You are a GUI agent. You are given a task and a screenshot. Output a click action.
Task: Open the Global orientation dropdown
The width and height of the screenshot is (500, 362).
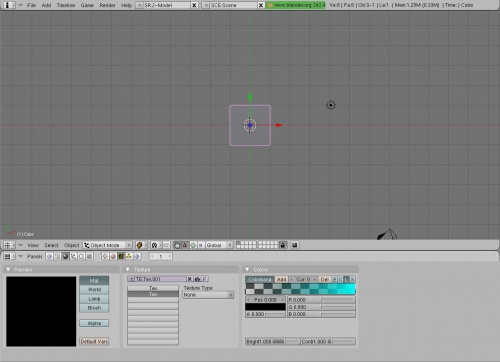point(219,245)
